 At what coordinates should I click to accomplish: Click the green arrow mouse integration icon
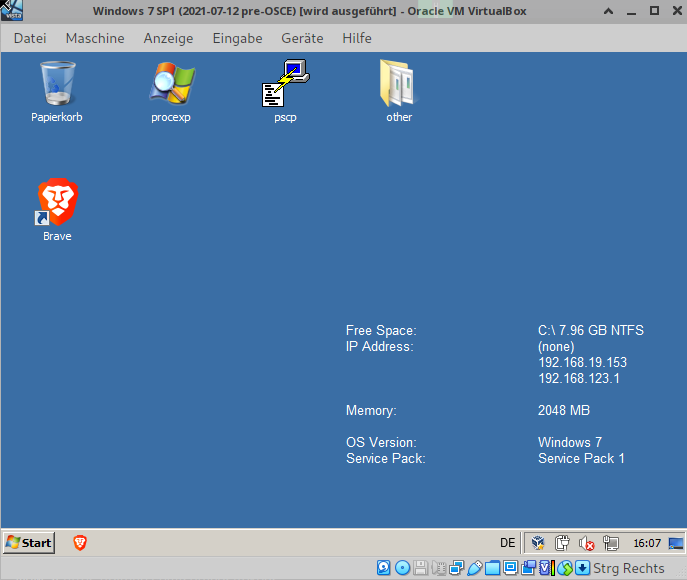pos(565,568)
